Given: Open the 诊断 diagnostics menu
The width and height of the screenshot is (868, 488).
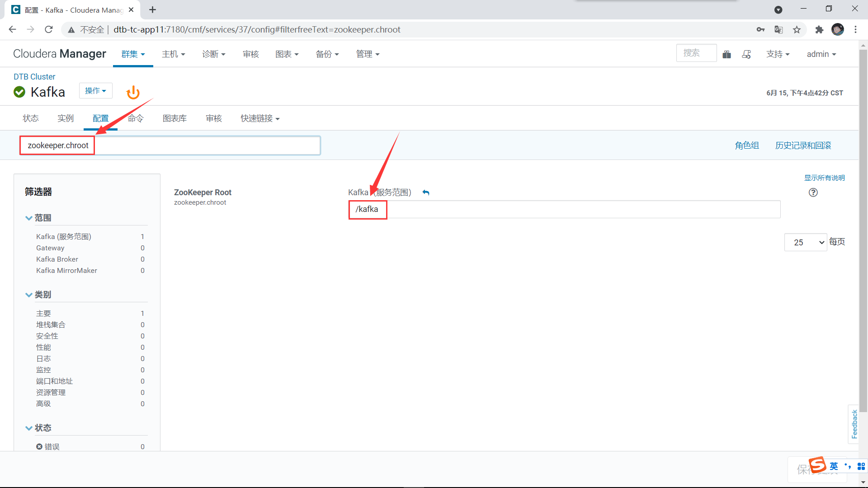Looking at the screenshot, I should [x=213, y=54].
